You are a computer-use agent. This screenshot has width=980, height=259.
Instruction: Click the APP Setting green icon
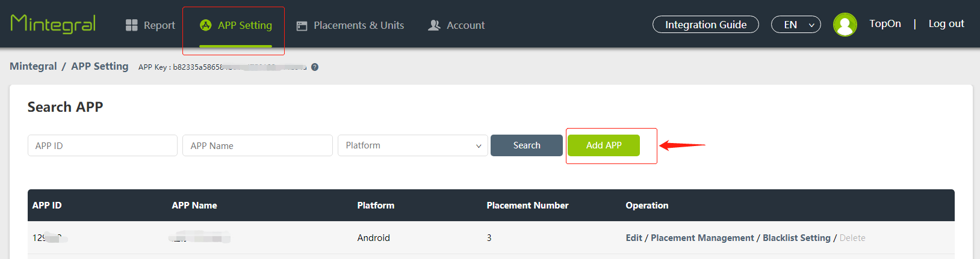206,25
